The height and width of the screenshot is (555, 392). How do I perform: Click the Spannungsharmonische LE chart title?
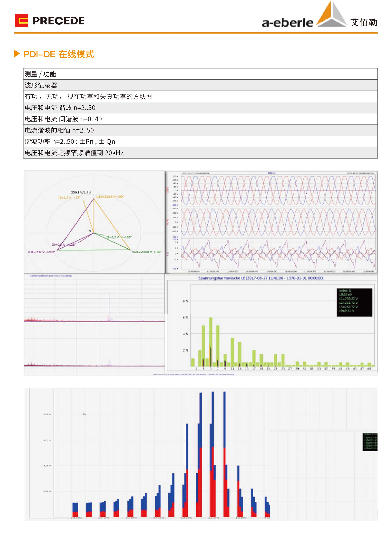pos(261,278)
